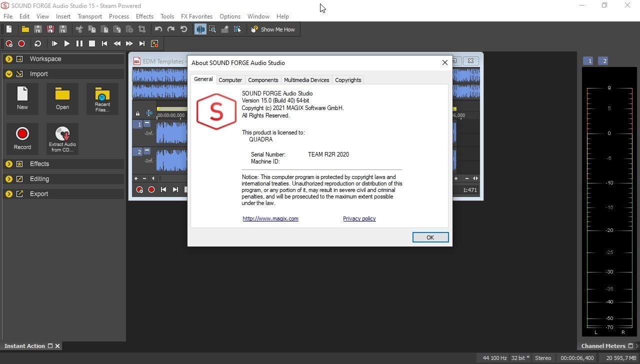640x364 pixels.
Task: Click the red Record button in the transport bar
Action: coord(21,43)
